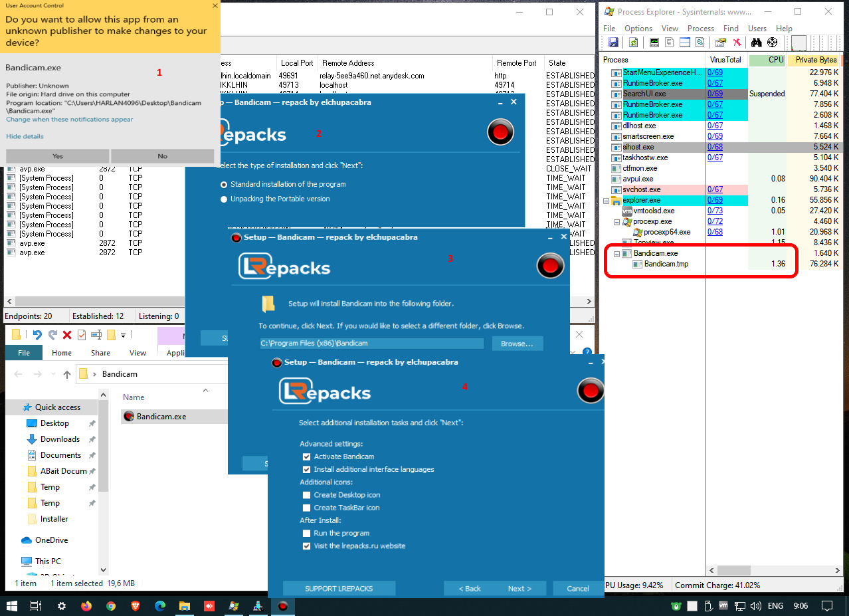The height and width of the screenshot is (616, 849).
Task: Click the Next button in setup wizard
Action: 519,589
